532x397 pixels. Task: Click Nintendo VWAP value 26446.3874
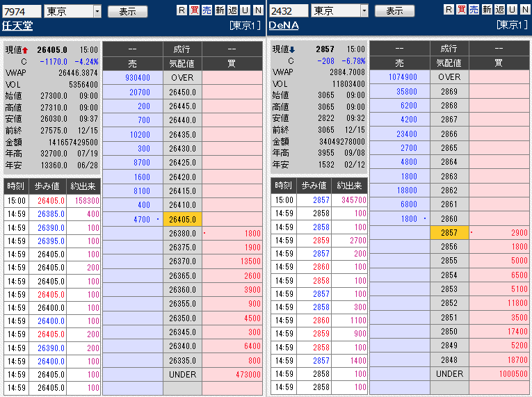78,72
